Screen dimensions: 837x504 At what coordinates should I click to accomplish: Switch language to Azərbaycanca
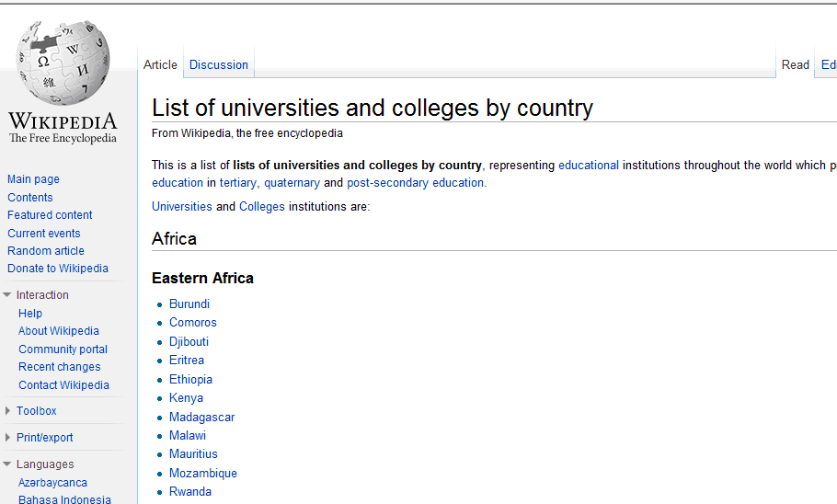pos(52,483)
